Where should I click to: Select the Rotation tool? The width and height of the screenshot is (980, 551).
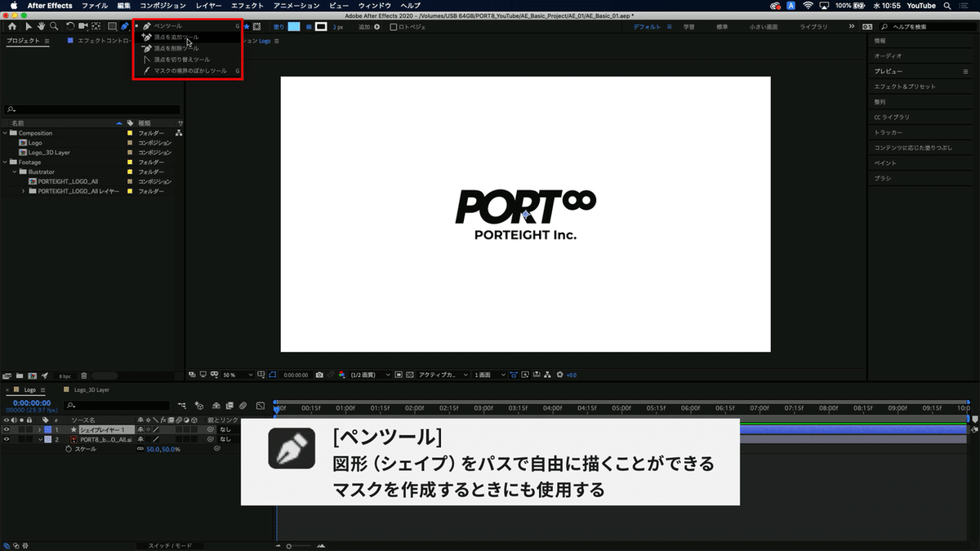70,26
